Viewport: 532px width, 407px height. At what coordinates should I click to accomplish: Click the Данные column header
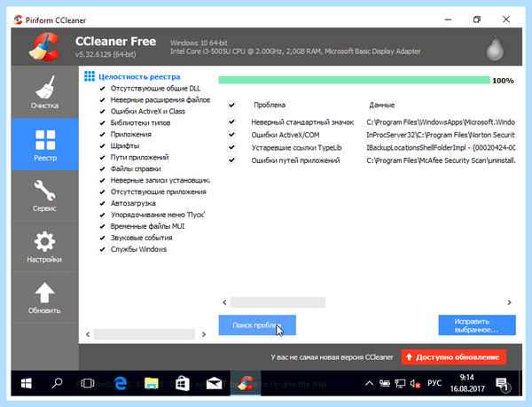tap(381, 105)
